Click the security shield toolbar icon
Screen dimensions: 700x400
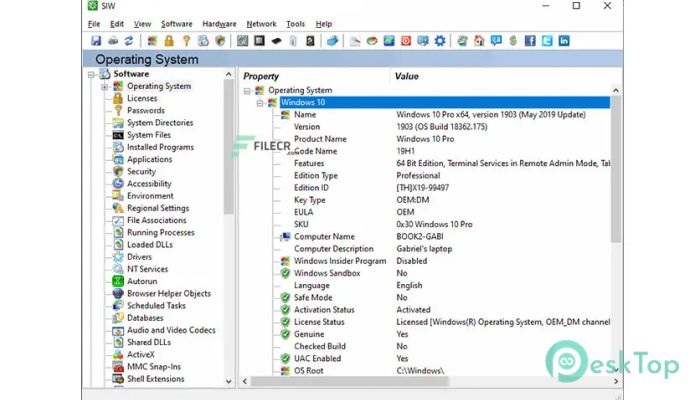[220, 41]
